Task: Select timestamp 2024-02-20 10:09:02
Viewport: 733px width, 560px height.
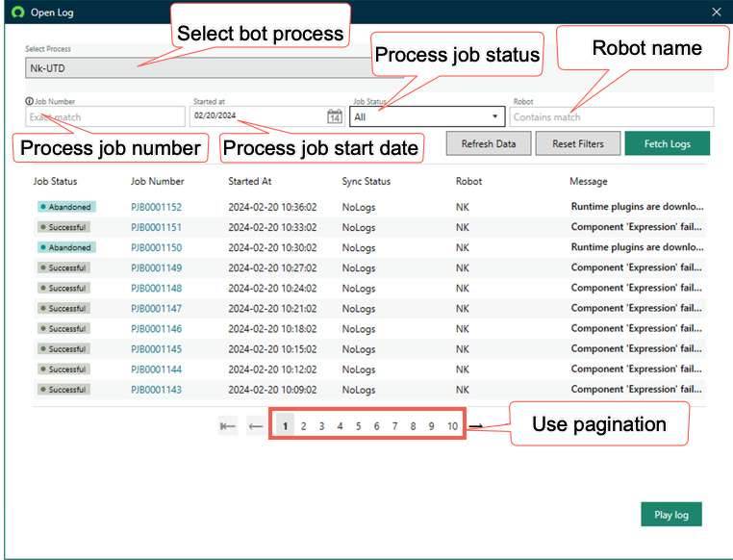Action: pyautogui.click(x=272, y=390)
